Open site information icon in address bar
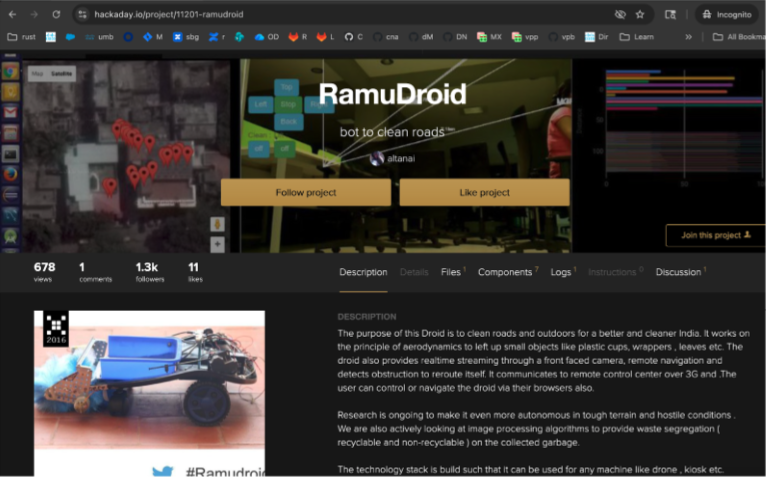The image size is (768, 477). pos(82,14)
